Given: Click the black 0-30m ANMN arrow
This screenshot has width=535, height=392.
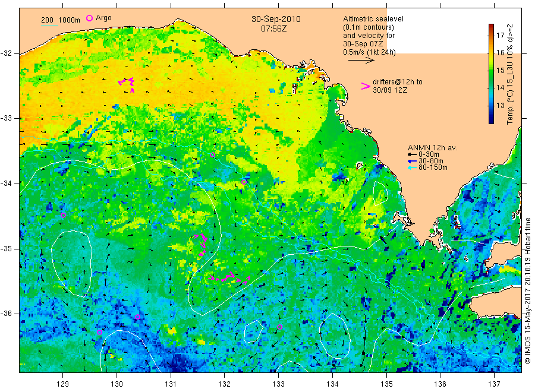Looking at the screenshot, I should [412, 154].
